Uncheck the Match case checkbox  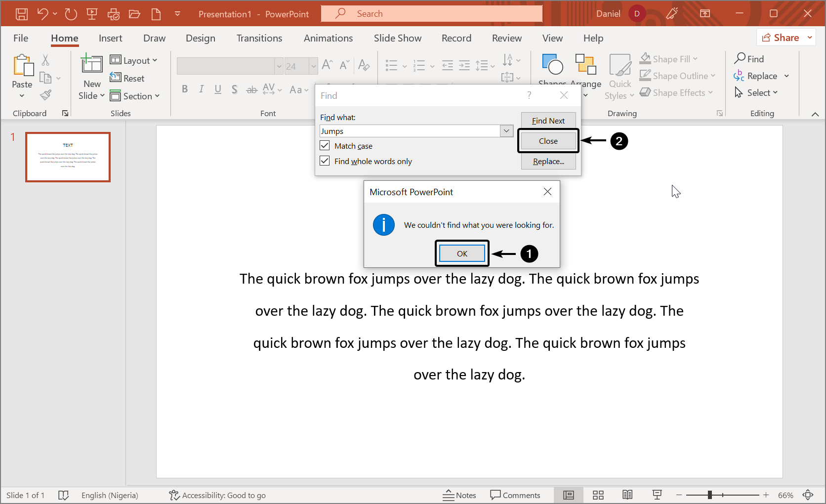[x=325, y=146]
